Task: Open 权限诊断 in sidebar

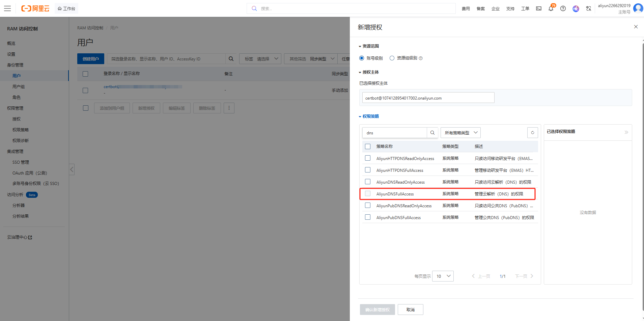Action: point(21,141)
